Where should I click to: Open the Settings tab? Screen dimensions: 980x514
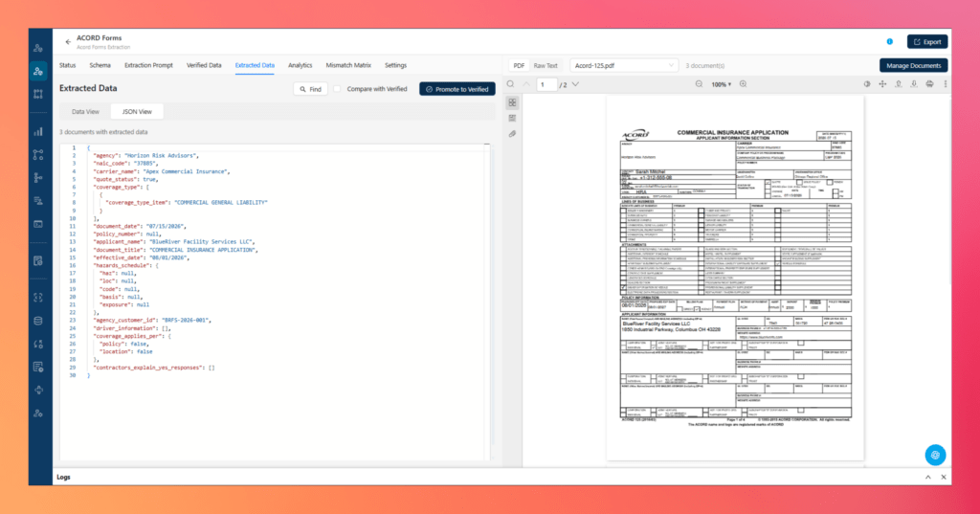(x=395, y=66)
